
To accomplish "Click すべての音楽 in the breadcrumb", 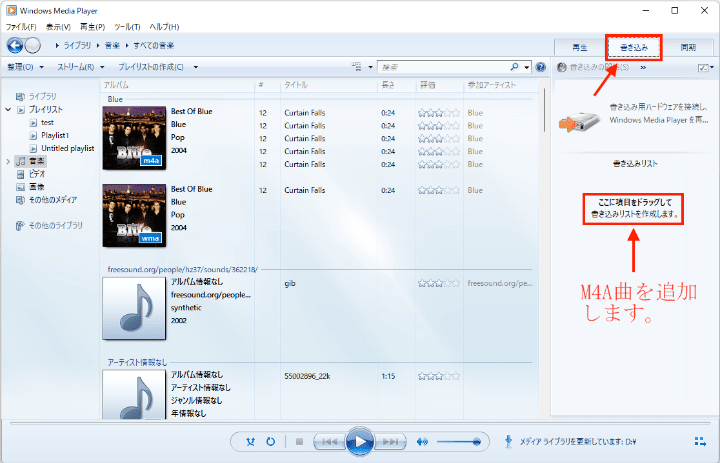I will click(153, 45).
